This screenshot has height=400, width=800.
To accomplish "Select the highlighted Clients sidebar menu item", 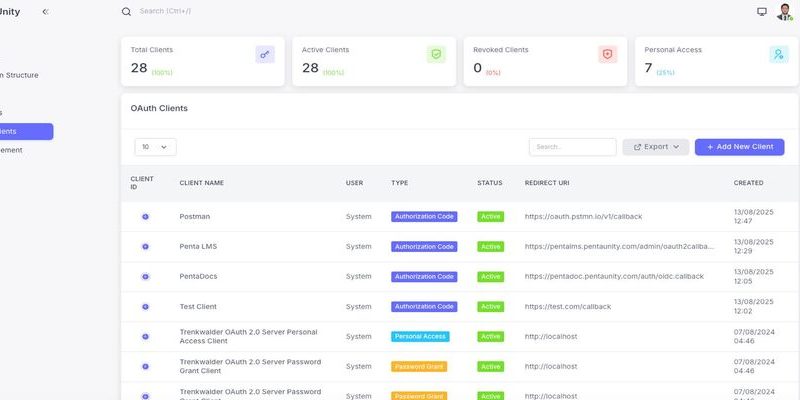I will [25, 131].
